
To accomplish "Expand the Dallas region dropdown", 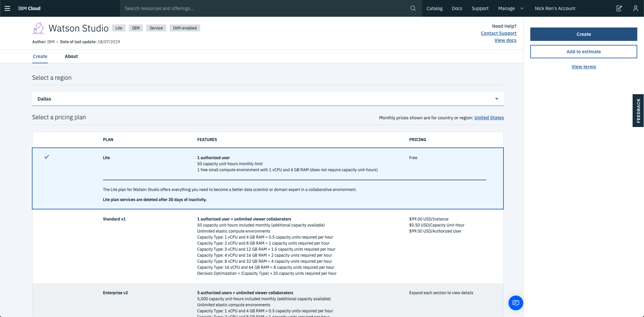I will [x=268, y=99].
